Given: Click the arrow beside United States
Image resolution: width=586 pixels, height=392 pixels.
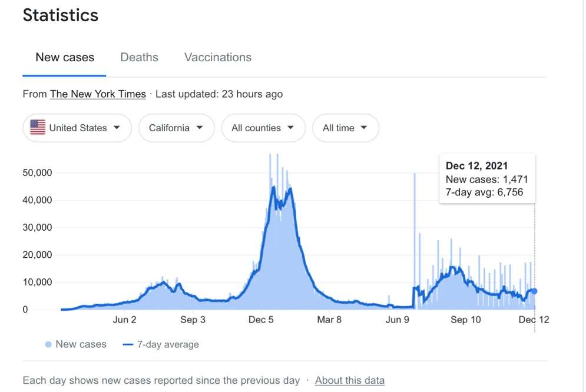Looking at the screenshot, I should pos(117,128).
